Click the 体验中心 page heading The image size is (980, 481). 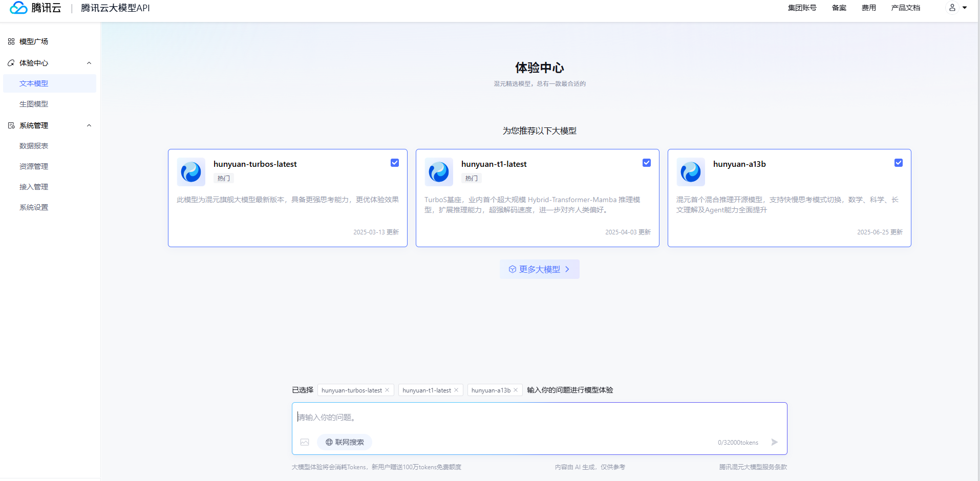(x=540, y=68)
